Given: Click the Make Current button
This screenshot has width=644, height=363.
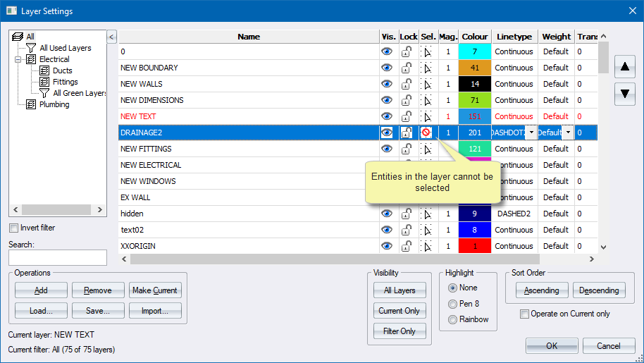Looking at the screenshot, I should (155, 290).
